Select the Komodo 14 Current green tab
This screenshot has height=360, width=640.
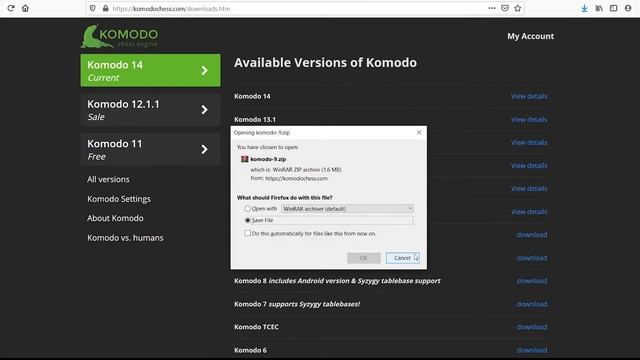tap(150, 70)
